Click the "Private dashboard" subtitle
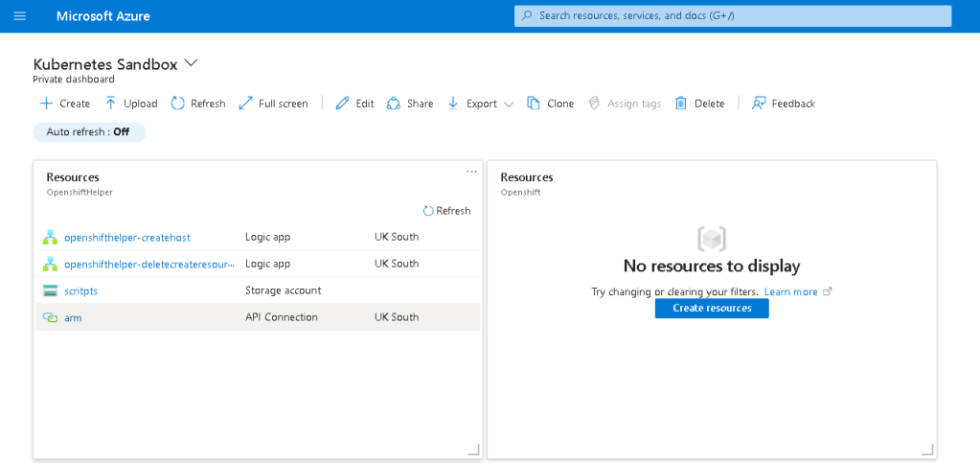 coord(74,80)
